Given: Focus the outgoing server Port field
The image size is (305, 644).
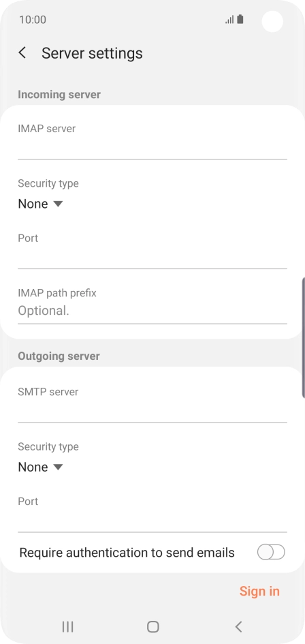Looking at the screenshot, I should [x=152, y=521].
